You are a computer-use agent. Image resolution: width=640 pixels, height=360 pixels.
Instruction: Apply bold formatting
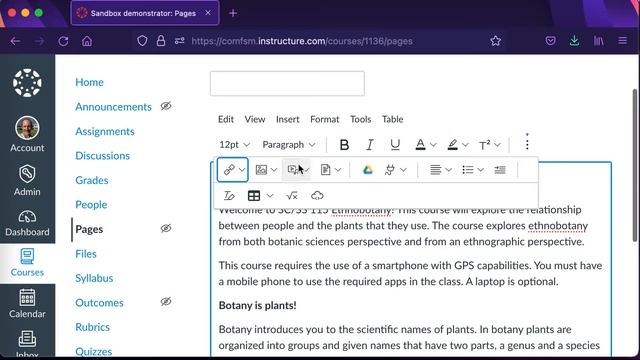pyautogui.click(x=344, y=144)
